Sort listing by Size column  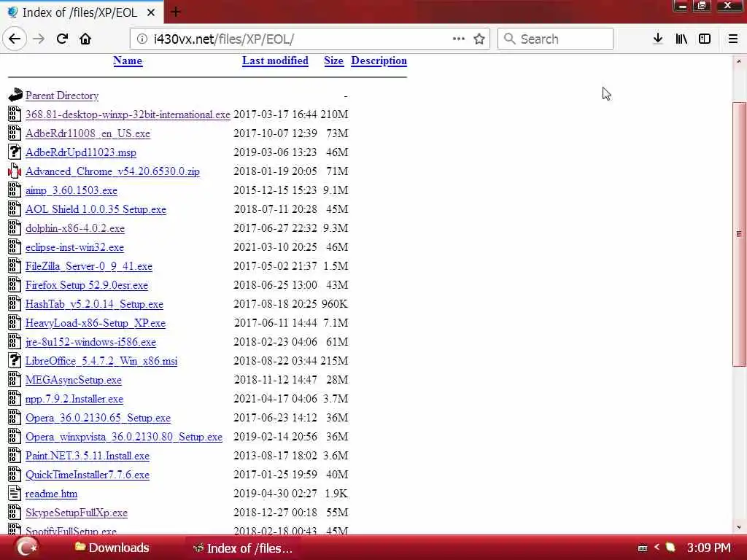click(333, 61)
